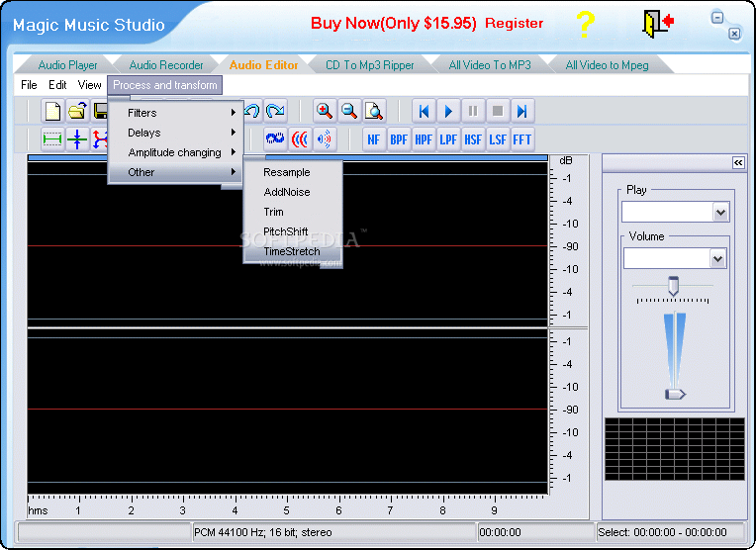This screenshot has height=550, width=756.
Task: Select the Other submenu entry
Action: (x=175, y=172)
